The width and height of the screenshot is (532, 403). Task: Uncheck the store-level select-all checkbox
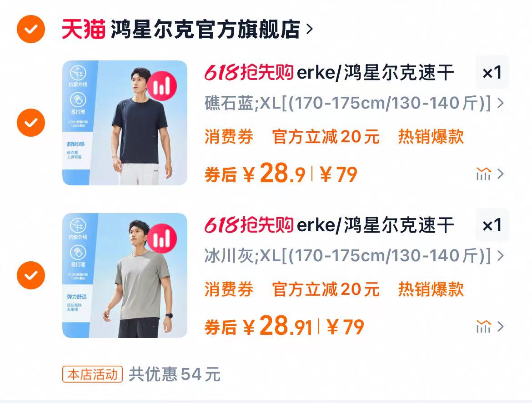31,29
